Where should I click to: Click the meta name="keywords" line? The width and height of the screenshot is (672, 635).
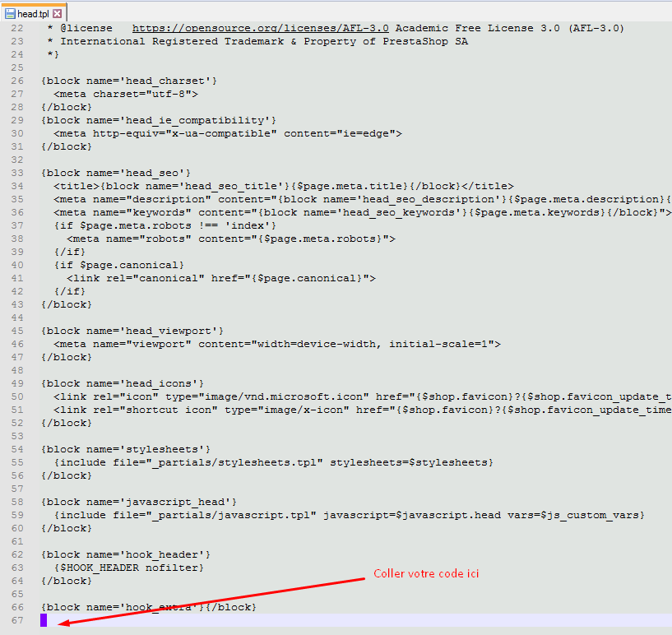363,212
